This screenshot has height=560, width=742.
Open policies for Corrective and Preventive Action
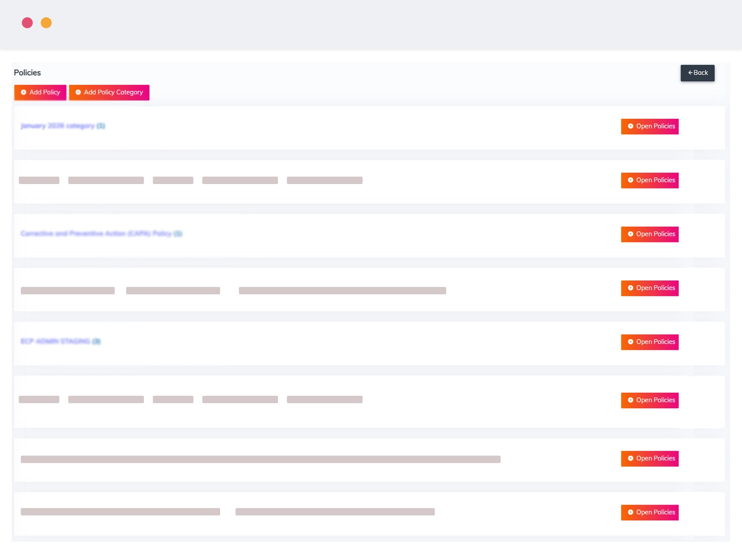(649, 234)
